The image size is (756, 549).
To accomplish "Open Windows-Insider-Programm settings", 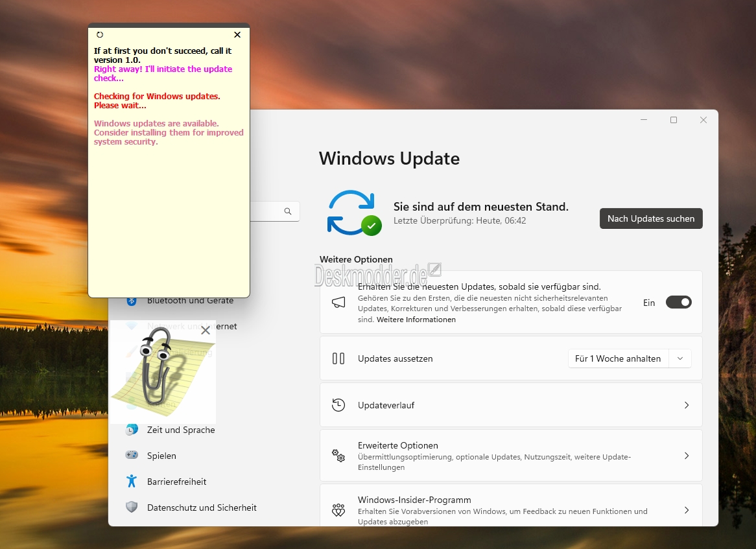I will [511, 506].
